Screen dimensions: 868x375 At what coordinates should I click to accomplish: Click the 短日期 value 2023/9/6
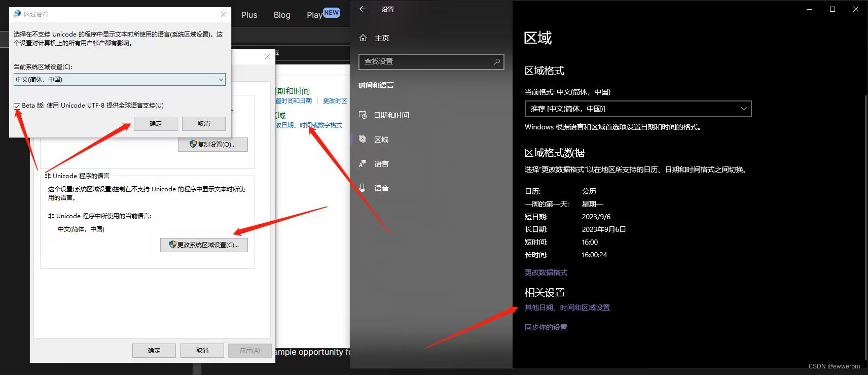pyautogui.click(x=596, y=217)
